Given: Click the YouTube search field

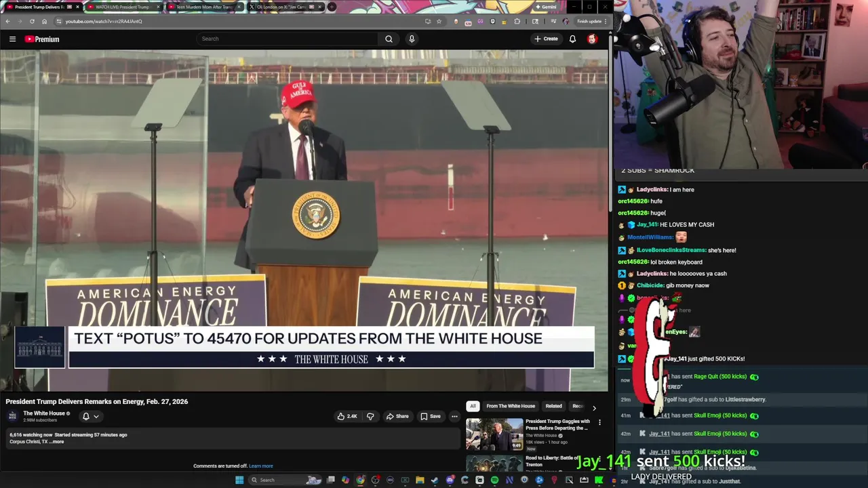Looking at the screenshot, I should point(288,39).
